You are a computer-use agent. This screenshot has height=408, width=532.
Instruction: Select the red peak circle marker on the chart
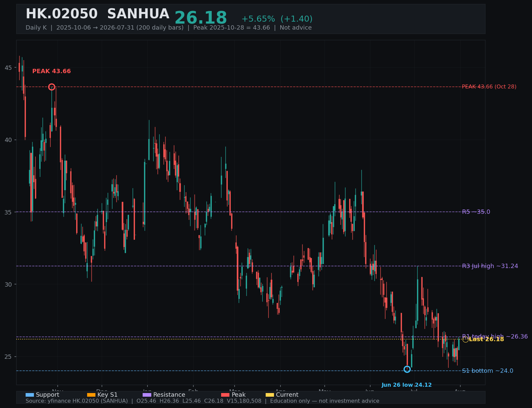point(52,87)
